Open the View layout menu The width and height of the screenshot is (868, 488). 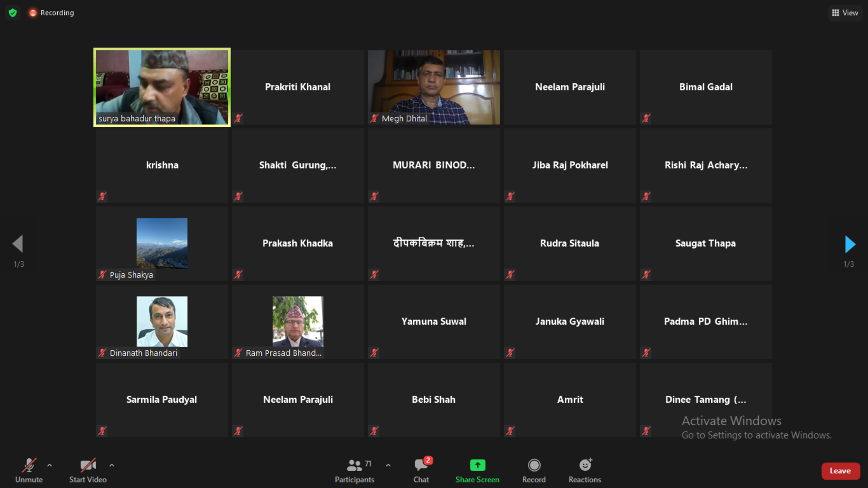[845, 13]
